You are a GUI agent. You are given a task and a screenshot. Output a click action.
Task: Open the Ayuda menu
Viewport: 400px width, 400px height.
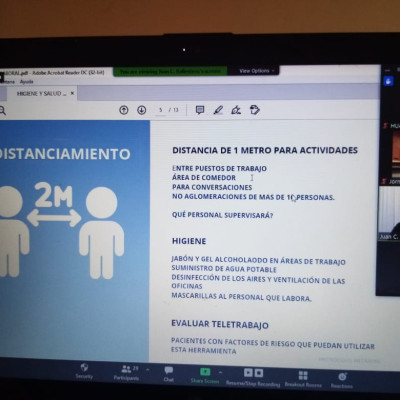26,82
